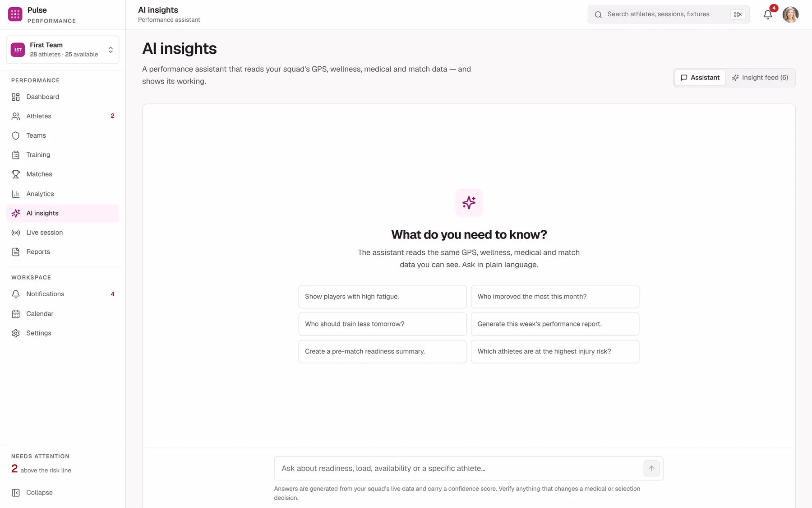This screenshot has width=812, height=508.
Task: Go to the Reports page
Action: tap(63, 252)
